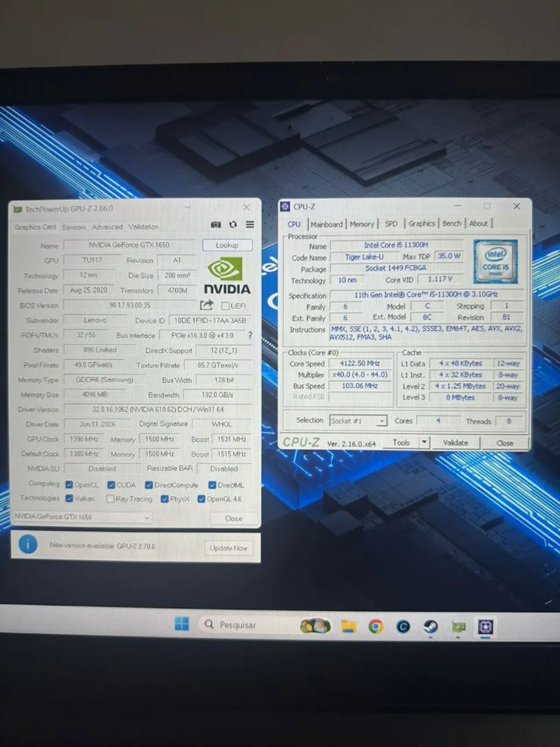Click the Device ID value in GPU-Z

click(x=210, y=320)
